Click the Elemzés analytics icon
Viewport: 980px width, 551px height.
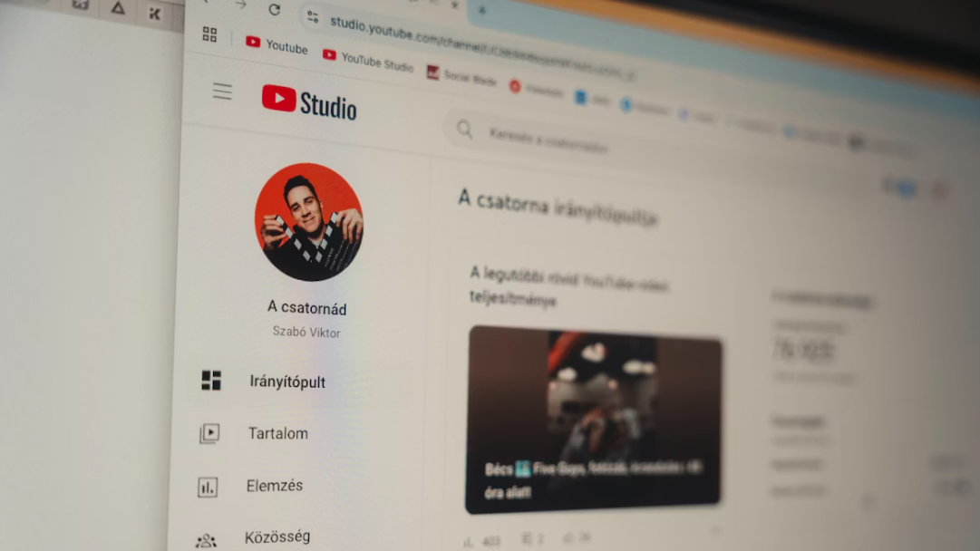[x=208, y=487]
